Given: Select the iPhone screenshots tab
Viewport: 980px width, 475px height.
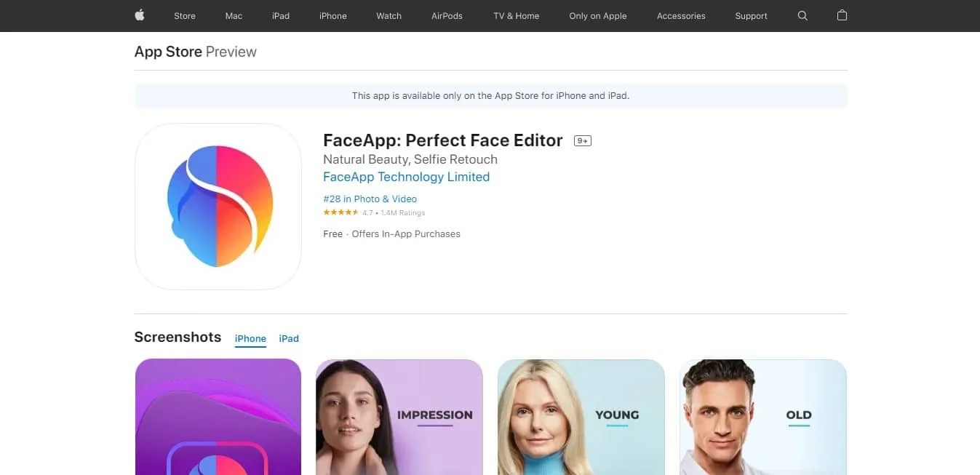Looking at the screenshot, I should 250,338.
